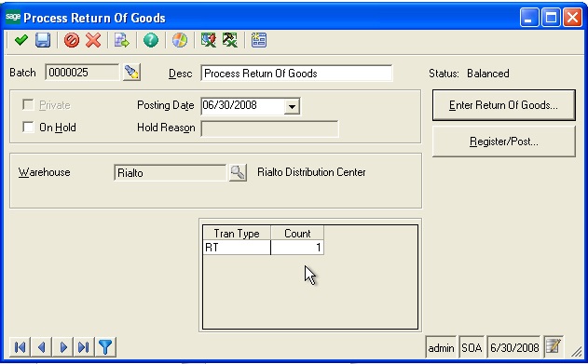
Task: Click the document with green arrow icon
Action: point(121,40)
